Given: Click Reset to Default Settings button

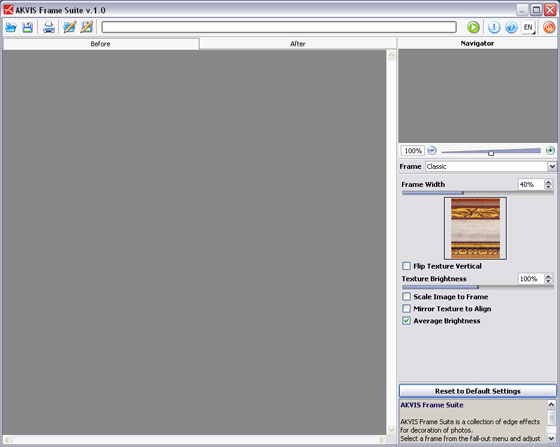Looking at the screenshot, I should (478, 391).
